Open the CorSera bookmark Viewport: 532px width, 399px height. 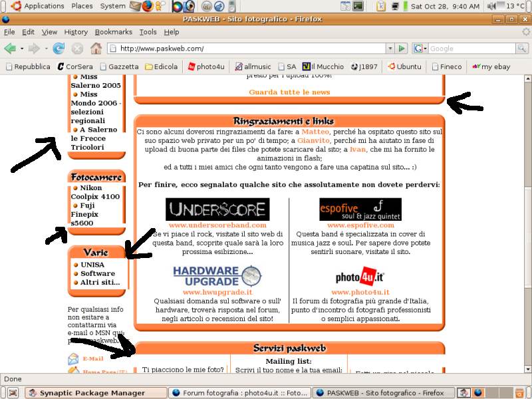click(x=75, y=66)
